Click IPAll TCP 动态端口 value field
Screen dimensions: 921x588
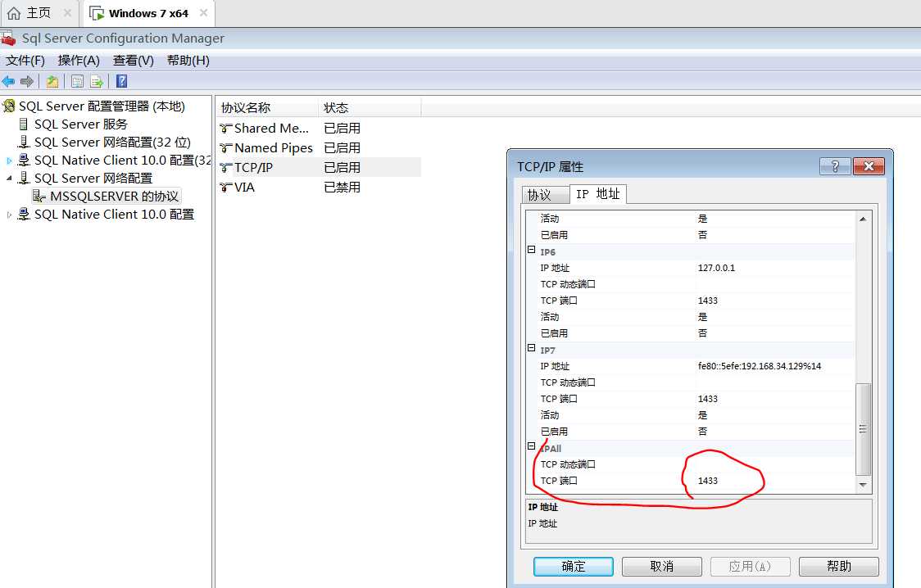click(x=775, y=464)
